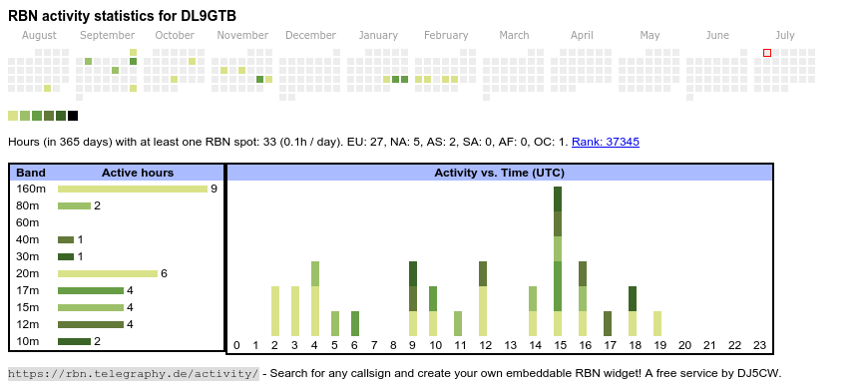Click the hour 0 axis label

(236, 345)
